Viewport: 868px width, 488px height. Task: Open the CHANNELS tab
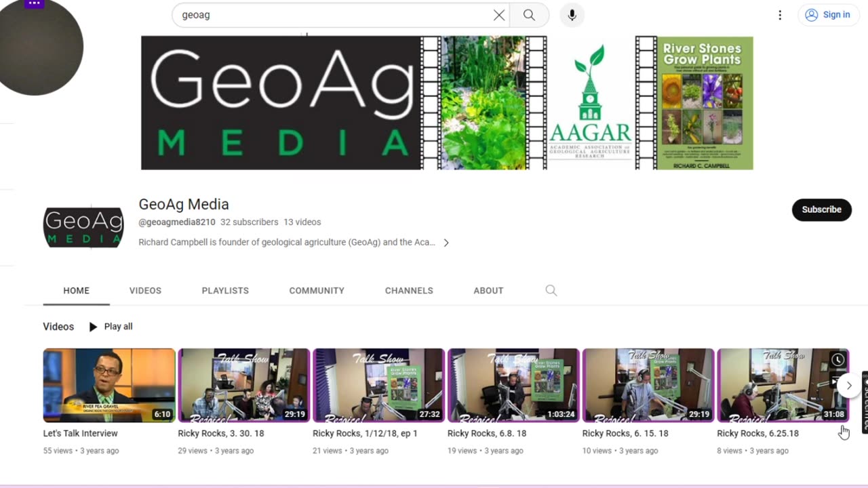point(409,290)
